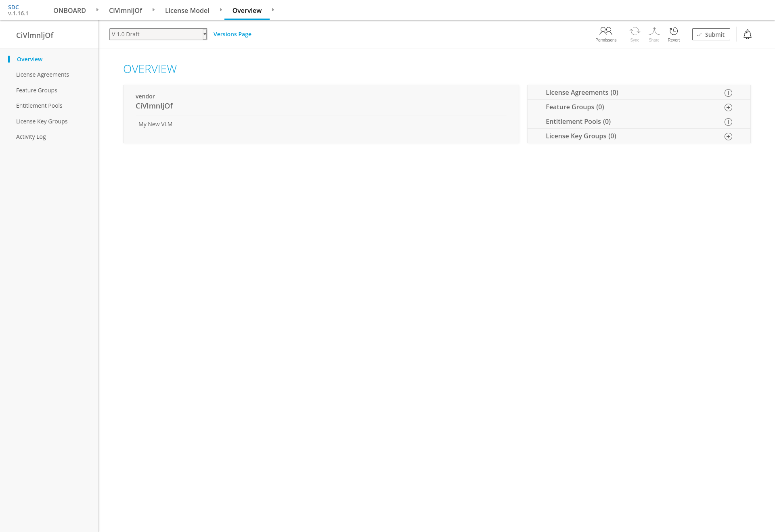The width and height of the screenshot is (775, 532).
Task: Select Feature Groups in sidebar
Action: pos(37,90)
